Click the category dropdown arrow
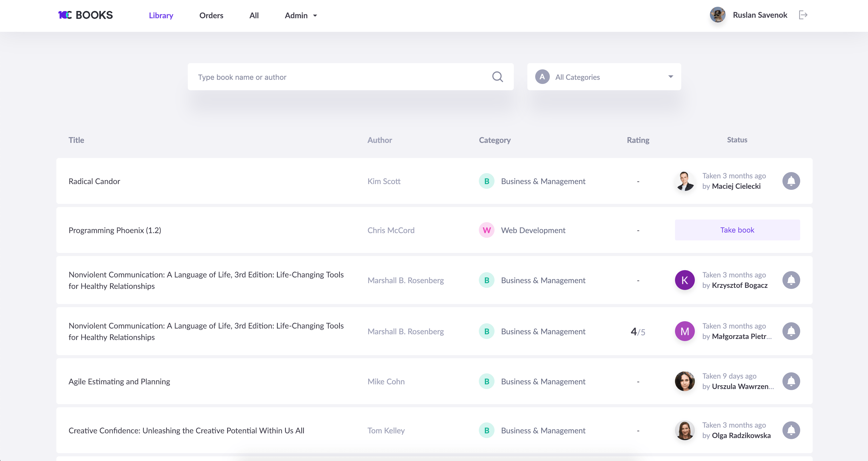The width and height of the screenshot is (868, 461). pyautogui.click(x=671, y=77)
